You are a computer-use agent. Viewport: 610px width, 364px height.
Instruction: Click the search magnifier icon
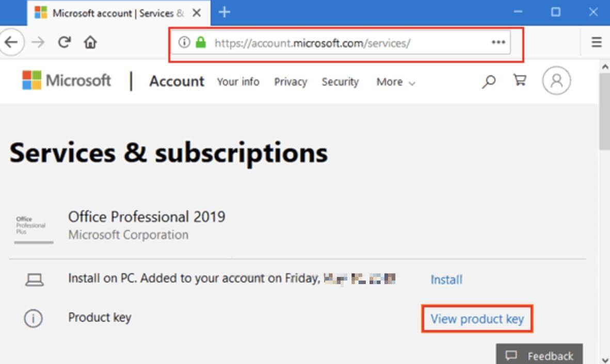[x=489, y=81]
